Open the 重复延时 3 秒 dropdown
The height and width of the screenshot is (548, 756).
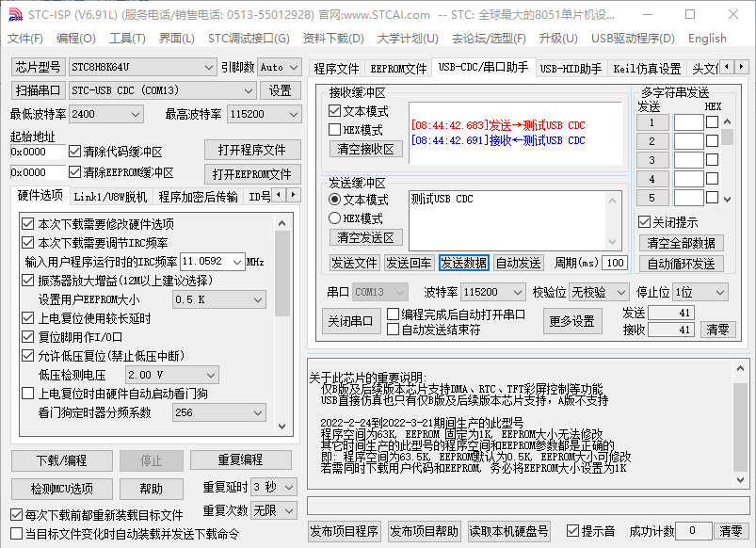pyautogui.click(x=273, y=487)
